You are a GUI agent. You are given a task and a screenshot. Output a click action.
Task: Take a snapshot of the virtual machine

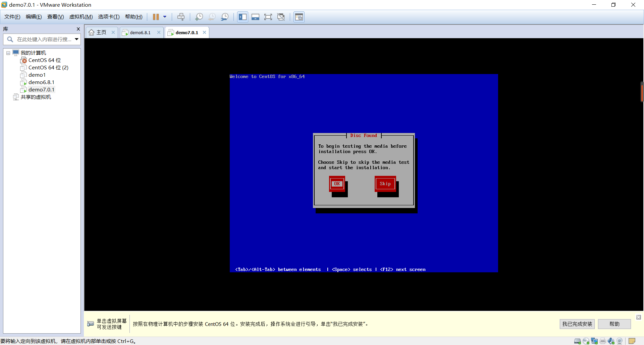pos(199,17)
